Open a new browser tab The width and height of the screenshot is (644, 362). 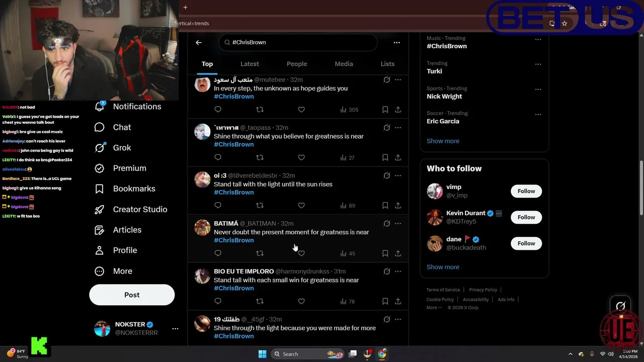(x=185, y=7)
